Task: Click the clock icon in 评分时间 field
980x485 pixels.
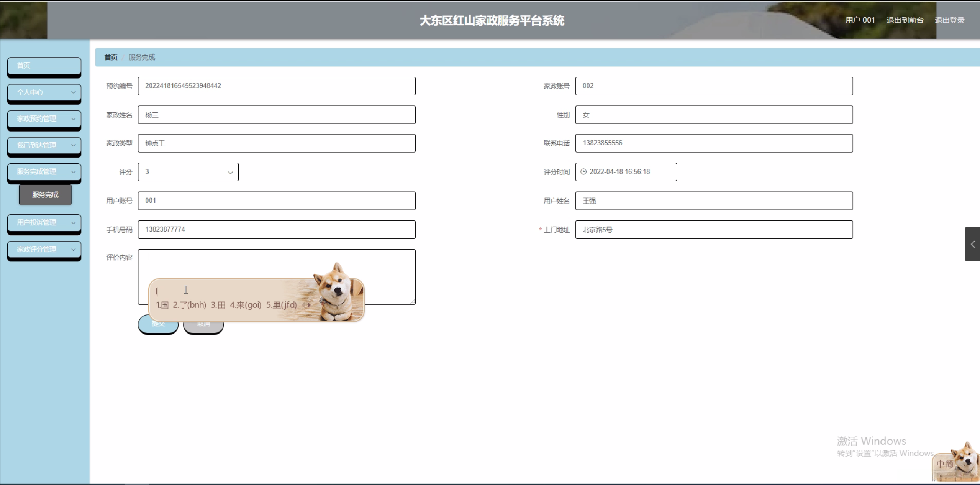Action: tap(583, 172)
